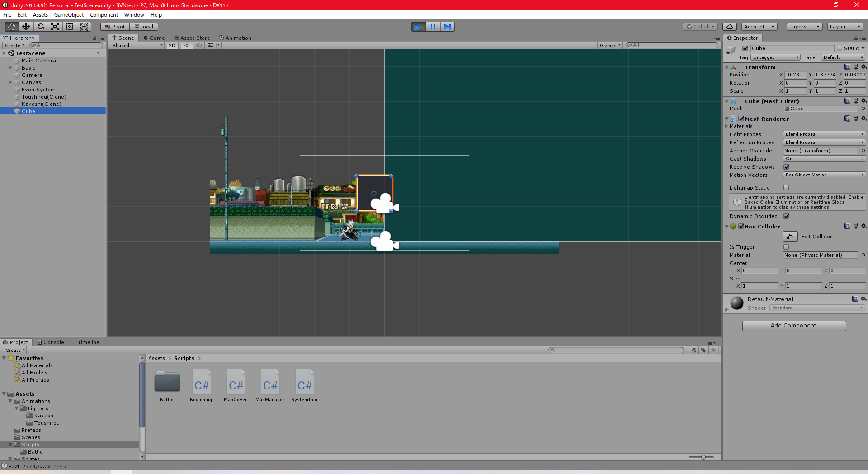Toggle Cube active checkbox
868x474 pixels.
coord(745,48)
